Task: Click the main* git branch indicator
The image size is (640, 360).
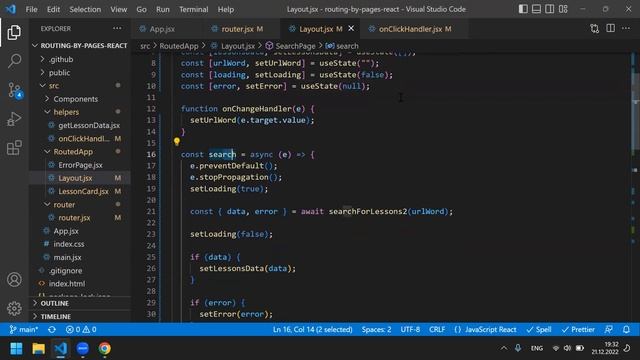Action: coord(24,329)
